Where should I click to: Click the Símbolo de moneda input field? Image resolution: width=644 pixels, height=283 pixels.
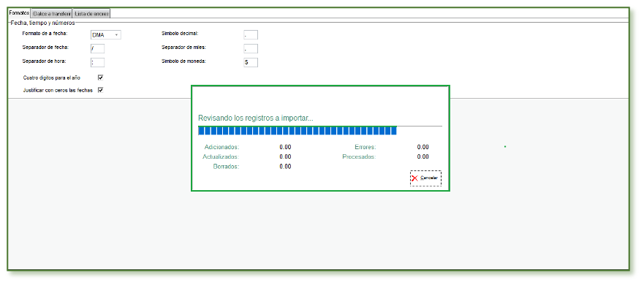(251, 62)
